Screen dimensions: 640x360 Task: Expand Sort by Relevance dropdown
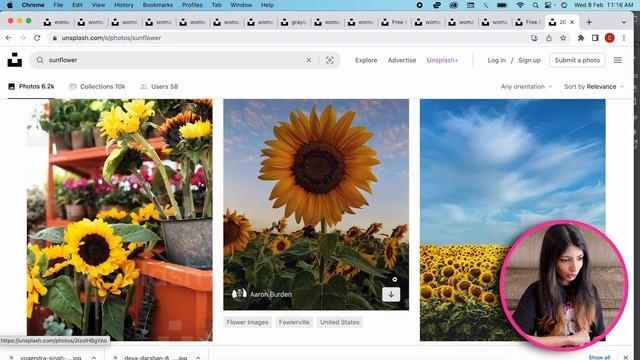pyautogui.click(x=594, y=87)
